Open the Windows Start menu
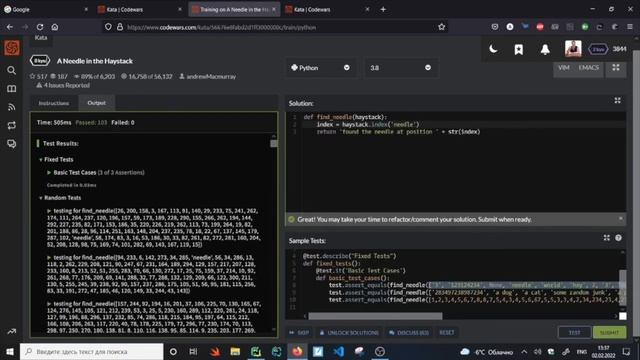Screen dimensions: 640x360 10,351
